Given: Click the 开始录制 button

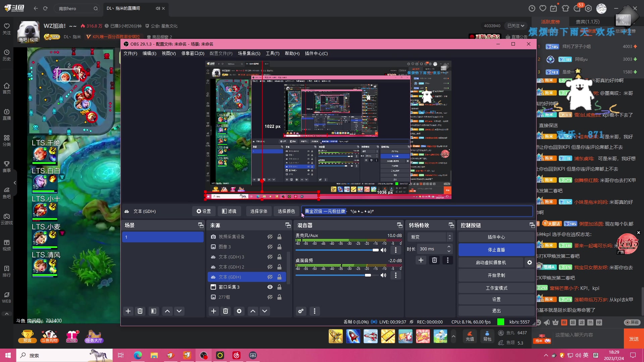Looking at the screenshot, I should (496, 275).
